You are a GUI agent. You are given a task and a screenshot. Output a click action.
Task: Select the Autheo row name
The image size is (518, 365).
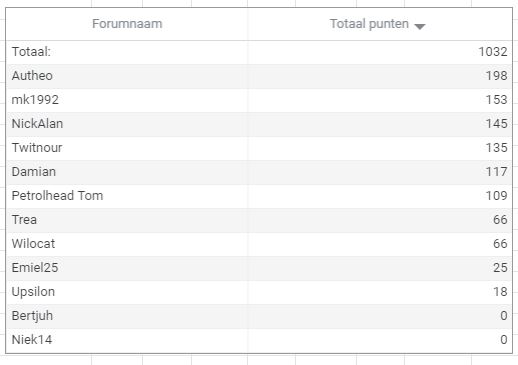tap(32, 76)
